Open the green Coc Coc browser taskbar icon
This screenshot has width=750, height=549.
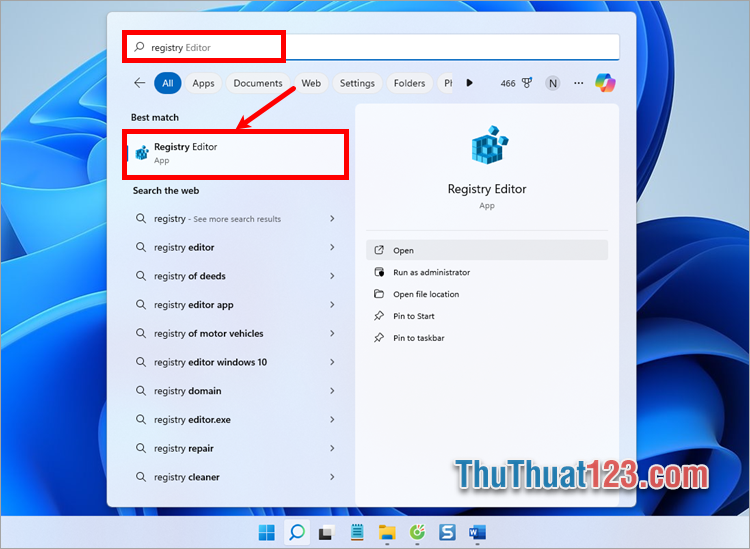417,532
